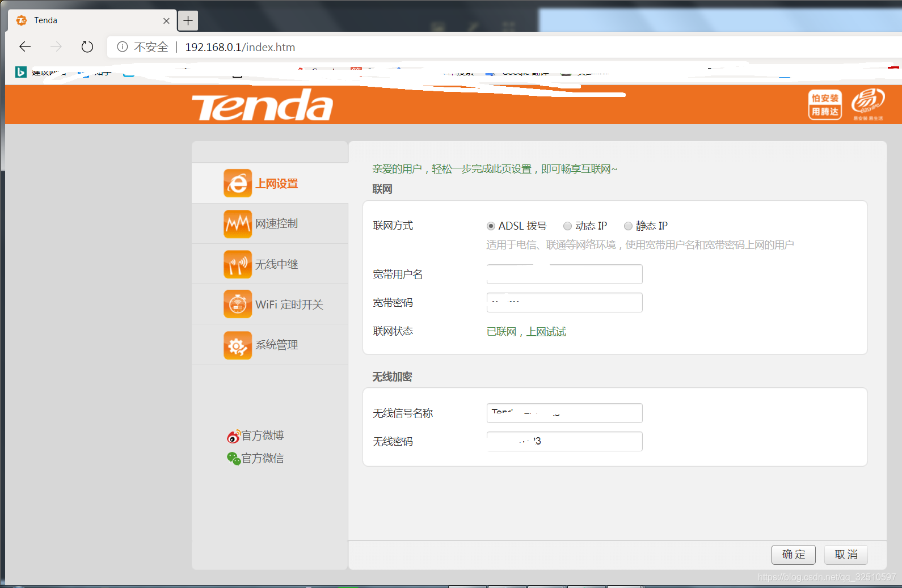Click the 不安全 security warning text

click(151, 47)
